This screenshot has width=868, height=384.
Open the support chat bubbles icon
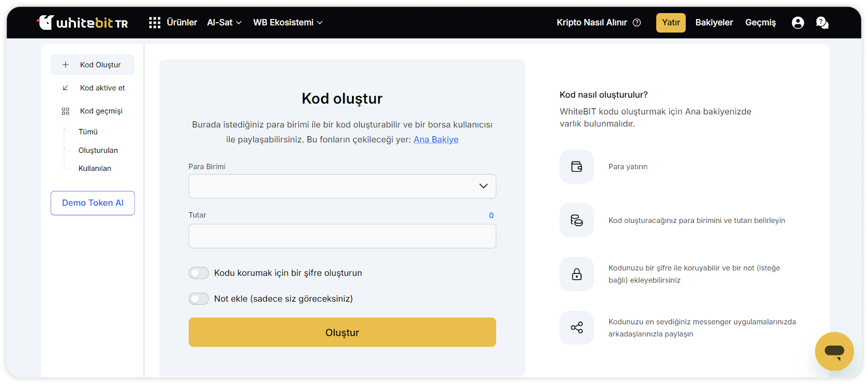[x=822, y=22]
